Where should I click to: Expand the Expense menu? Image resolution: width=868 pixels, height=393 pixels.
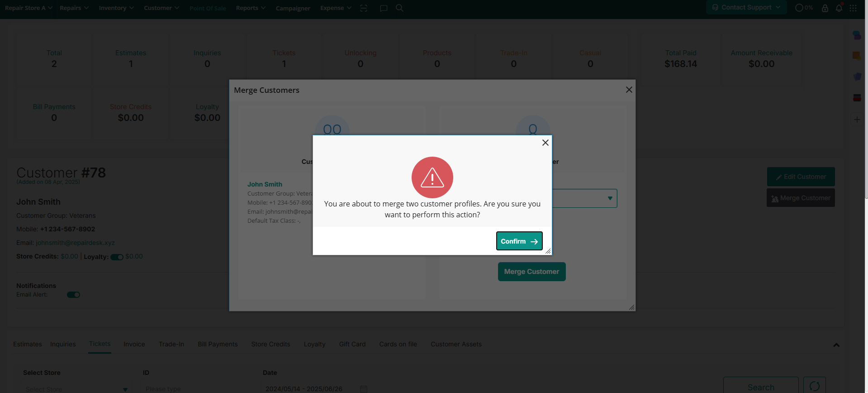point(336,8)
